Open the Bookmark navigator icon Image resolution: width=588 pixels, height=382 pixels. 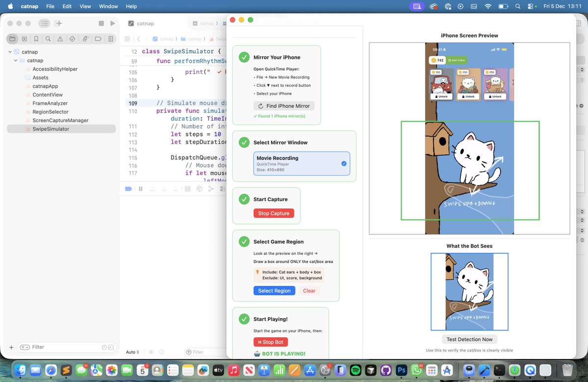coord(36,39)
